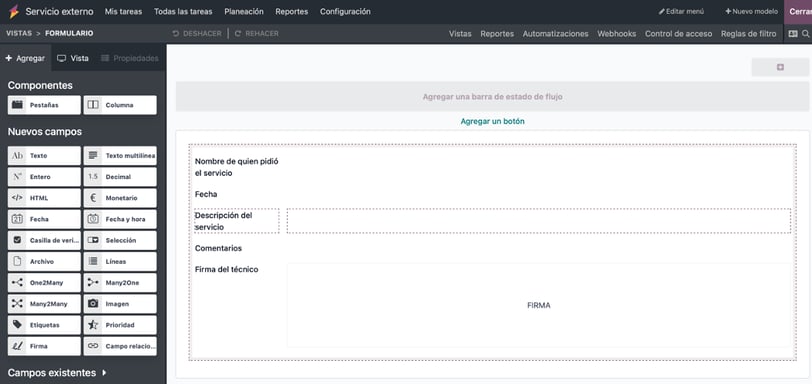Expand the Campos existentes section
The image size is (812, 384).
(57, 373)
